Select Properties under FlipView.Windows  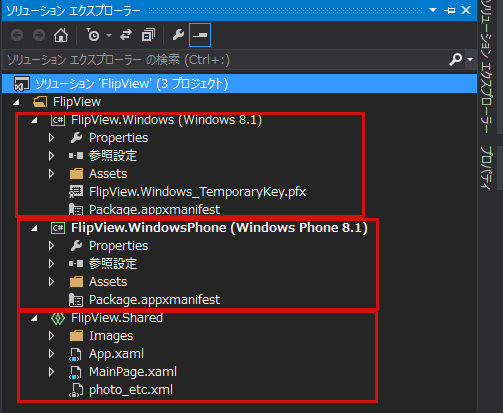[118, 138]
